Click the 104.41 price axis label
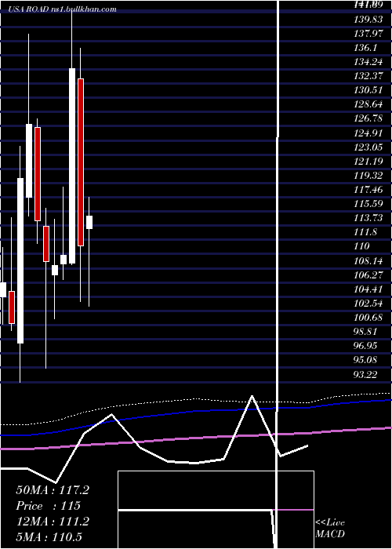The image size is (392, 549). tap(368, 289)
